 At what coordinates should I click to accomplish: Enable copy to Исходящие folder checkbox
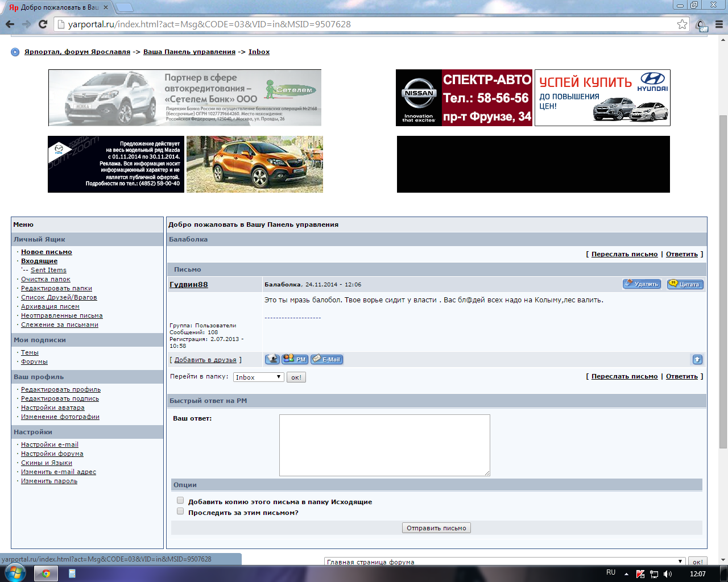(x=180, y=501)
